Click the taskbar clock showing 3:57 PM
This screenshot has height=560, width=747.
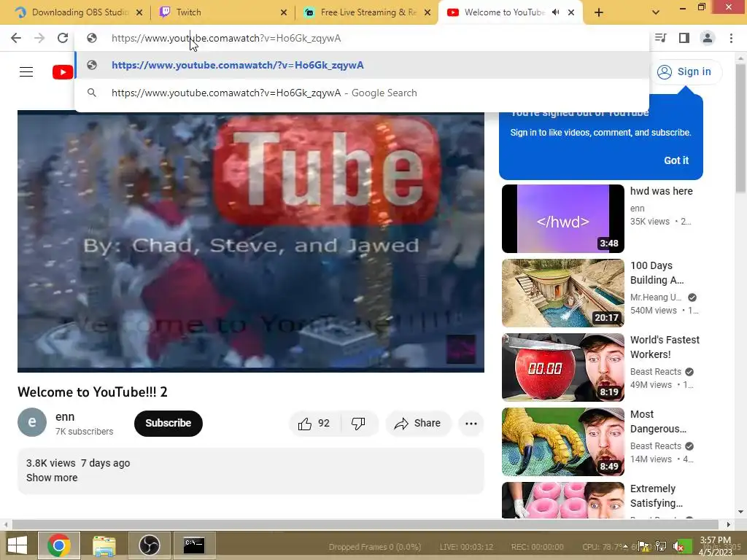pyautogui.click(x=715, y=540)
